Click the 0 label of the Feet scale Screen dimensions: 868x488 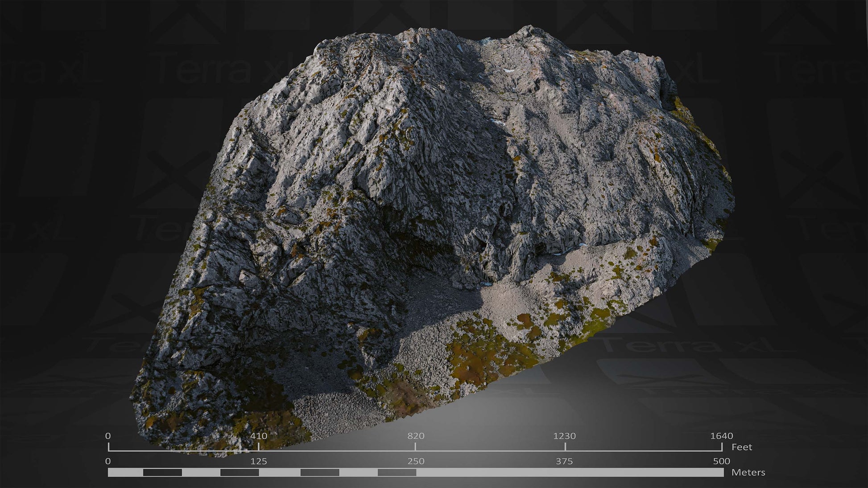(x=108, y=436)
